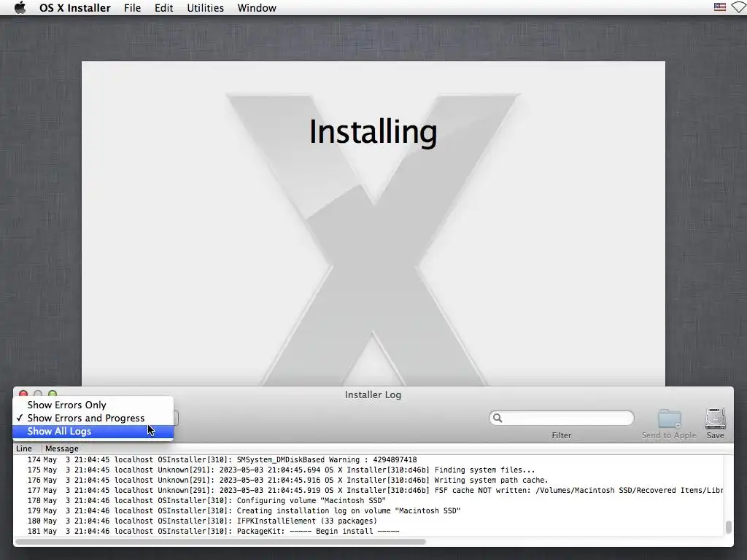Screen dimensions: 747x560
Task: Open the Utilities menu
Action: (205, 8)
